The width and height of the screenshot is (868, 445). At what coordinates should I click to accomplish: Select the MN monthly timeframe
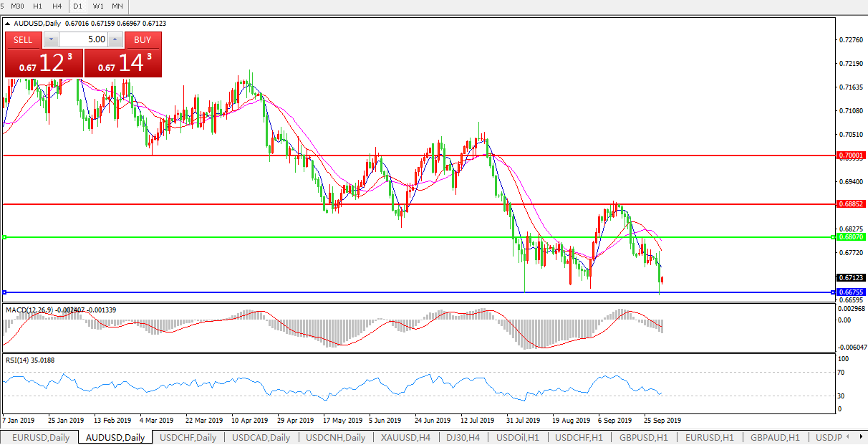pos(117,6)
